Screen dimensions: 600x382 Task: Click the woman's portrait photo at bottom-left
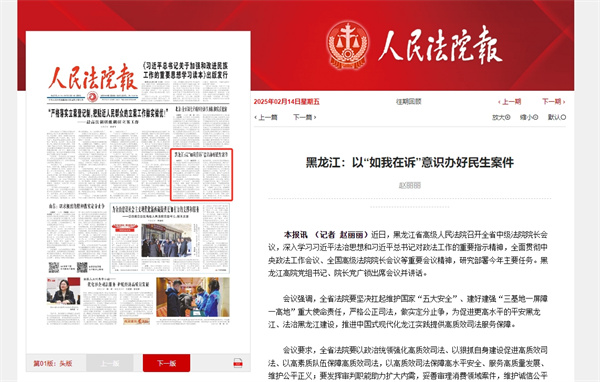pos(64,291)
